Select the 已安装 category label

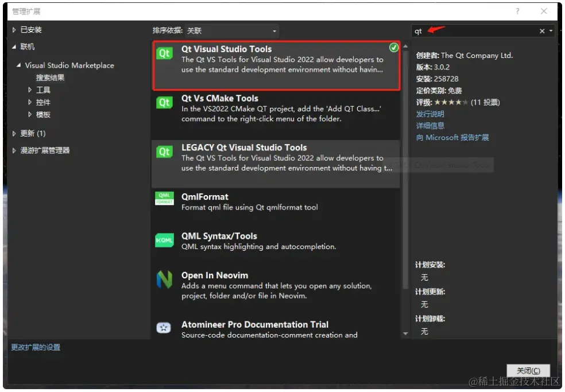coord(31,30)
